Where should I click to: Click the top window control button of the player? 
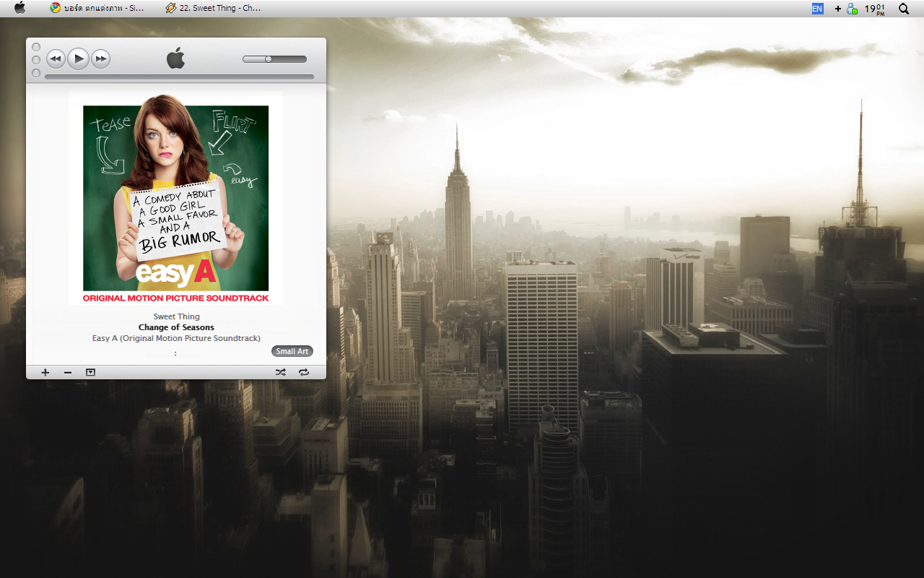click(x=36, y=47)
